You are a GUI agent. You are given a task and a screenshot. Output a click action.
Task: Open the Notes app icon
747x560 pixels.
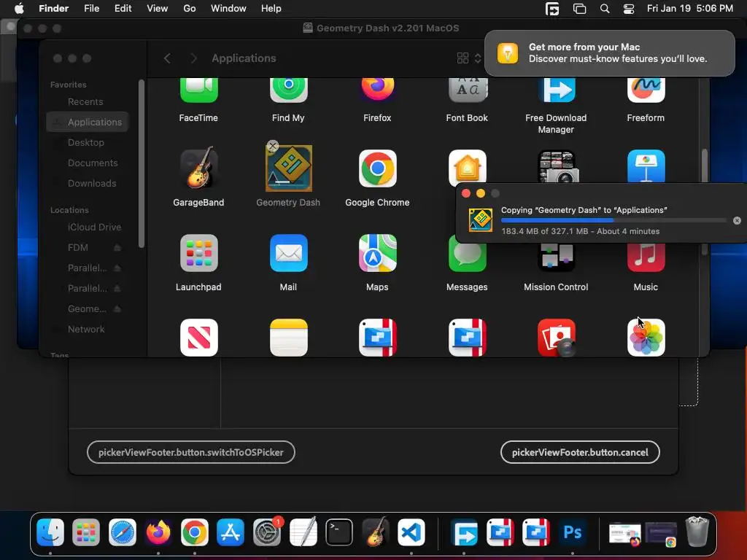click(288, 337)
